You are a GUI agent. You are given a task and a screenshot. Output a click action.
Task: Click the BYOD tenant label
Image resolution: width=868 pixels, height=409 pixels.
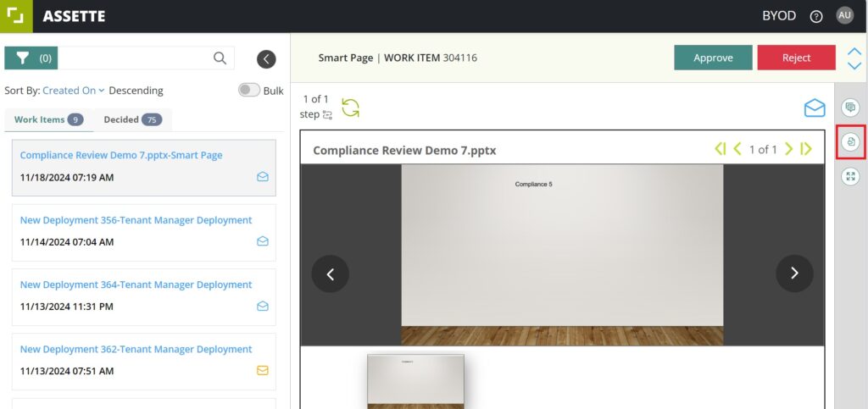point(779,16)
